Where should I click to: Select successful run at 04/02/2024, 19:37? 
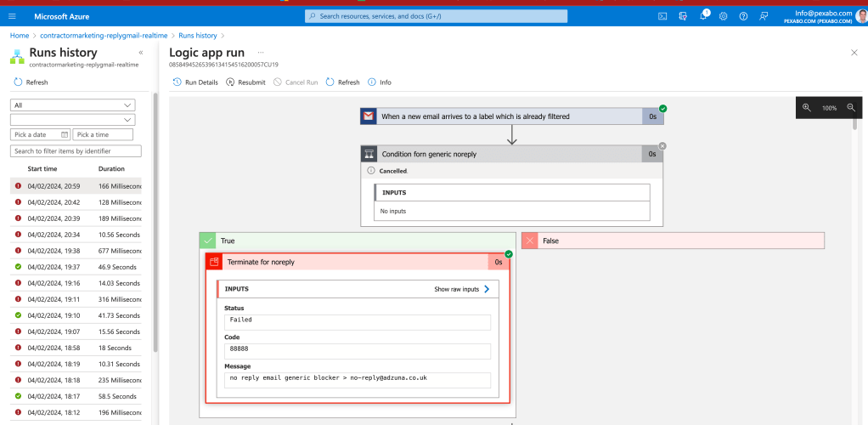tap(76, 267)
